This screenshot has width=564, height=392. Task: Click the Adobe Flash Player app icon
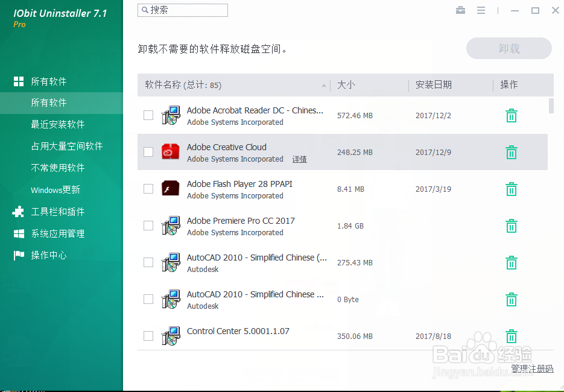click(x=171, y=188)
